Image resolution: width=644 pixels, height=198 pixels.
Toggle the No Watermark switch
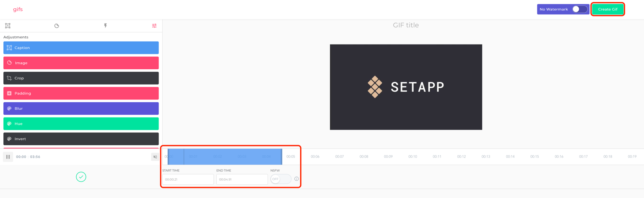pyautogui.click(x=580, y=9)
